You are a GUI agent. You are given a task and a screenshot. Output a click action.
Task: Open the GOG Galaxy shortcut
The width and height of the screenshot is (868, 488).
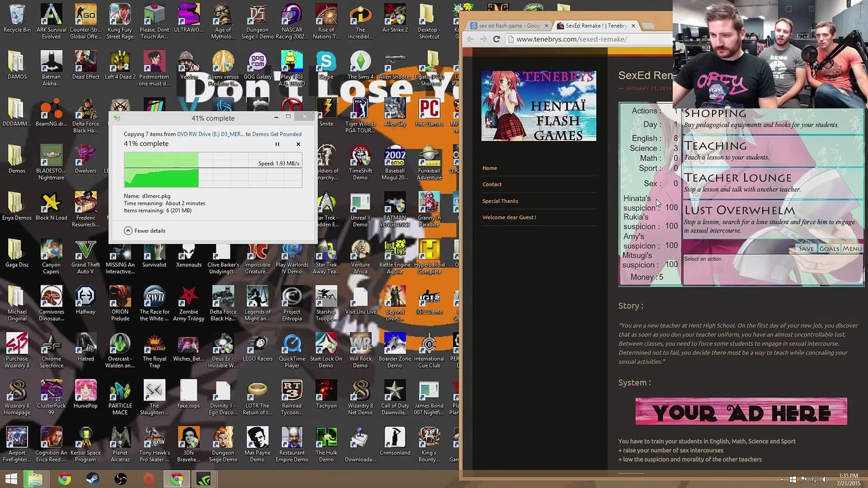[258, 66]
